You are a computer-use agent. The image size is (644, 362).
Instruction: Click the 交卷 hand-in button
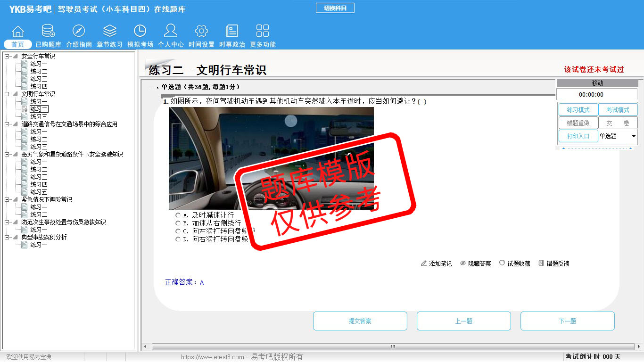(618, 123)
